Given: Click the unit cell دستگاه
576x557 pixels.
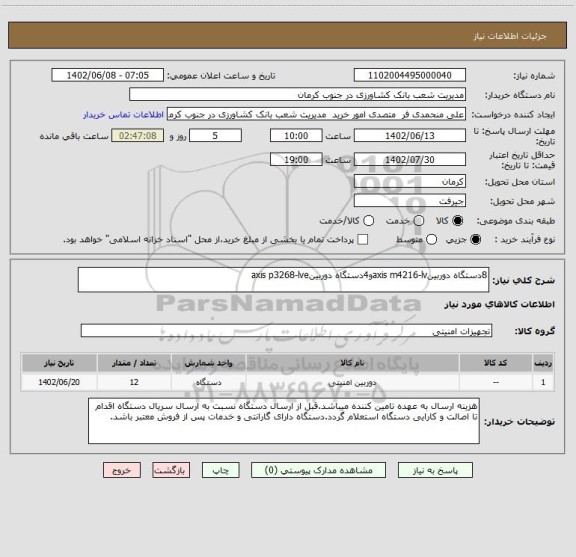Looking at the screenshot, I should click(x=208, y=382).
